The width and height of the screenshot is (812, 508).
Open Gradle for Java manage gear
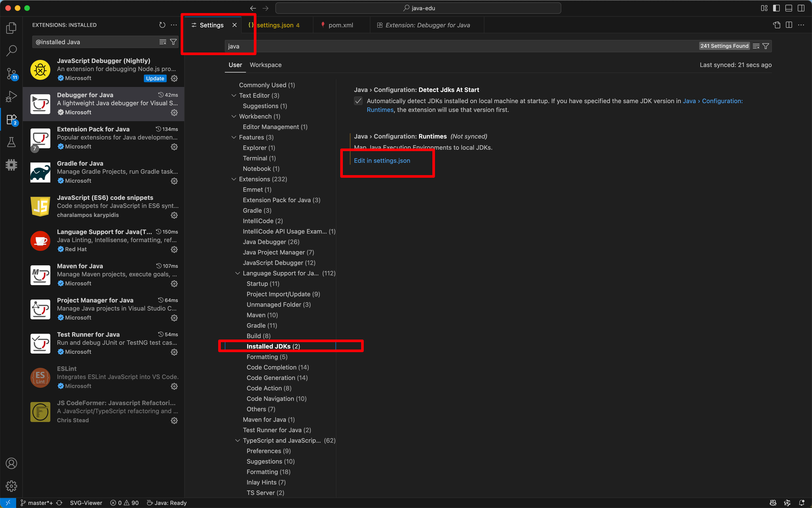(x=174, y=181)
